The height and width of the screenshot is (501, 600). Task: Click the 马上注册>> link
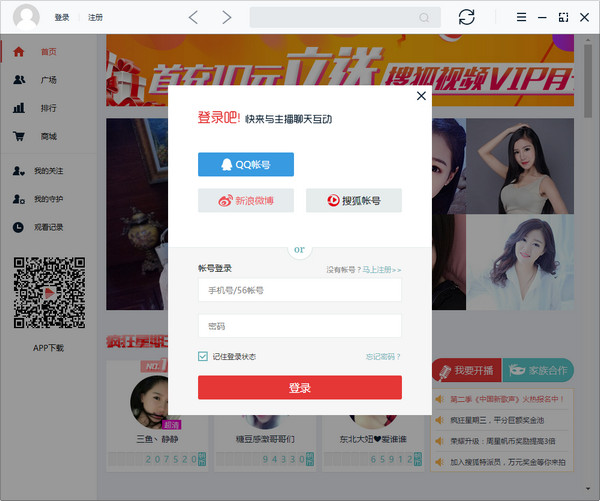(382, 270)
